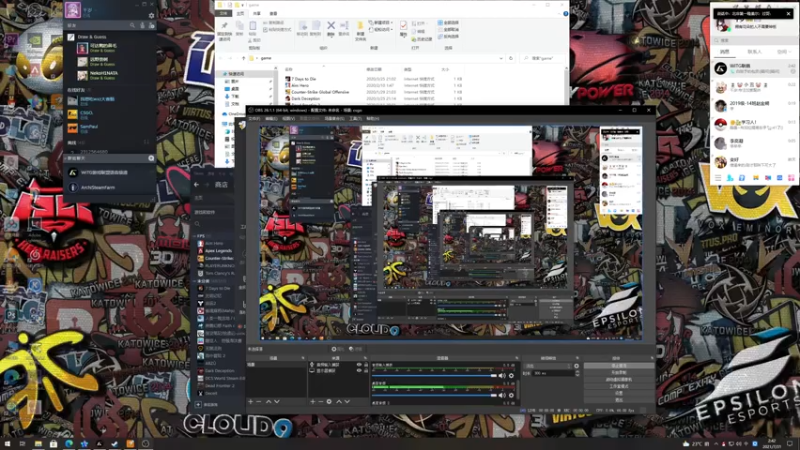The image size is (800, 450).
Task: Click Pin to Quick access in Explorer ribbon
Action: tap(224, 31)
